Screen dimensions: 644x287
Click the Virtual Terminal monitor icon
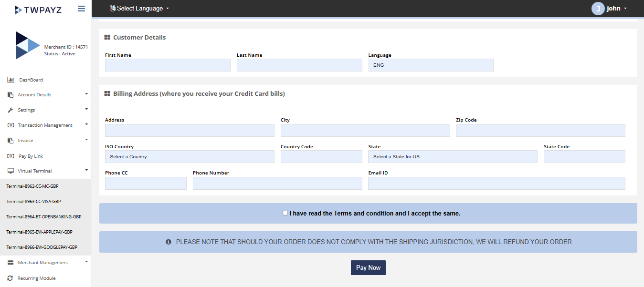(11, 171)
